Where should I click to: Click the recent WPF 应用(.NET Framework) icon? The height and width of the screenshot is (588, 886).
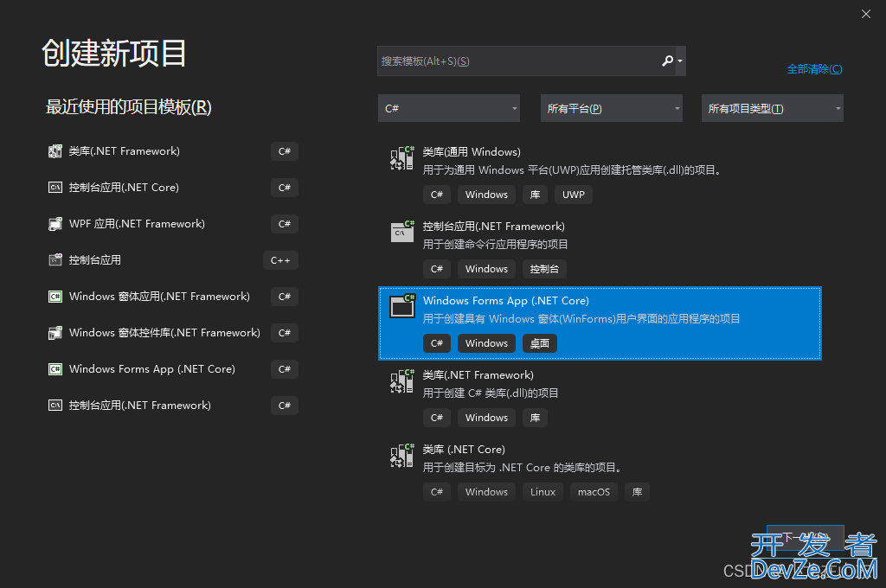pyautogui.click(x=55, y=224)
